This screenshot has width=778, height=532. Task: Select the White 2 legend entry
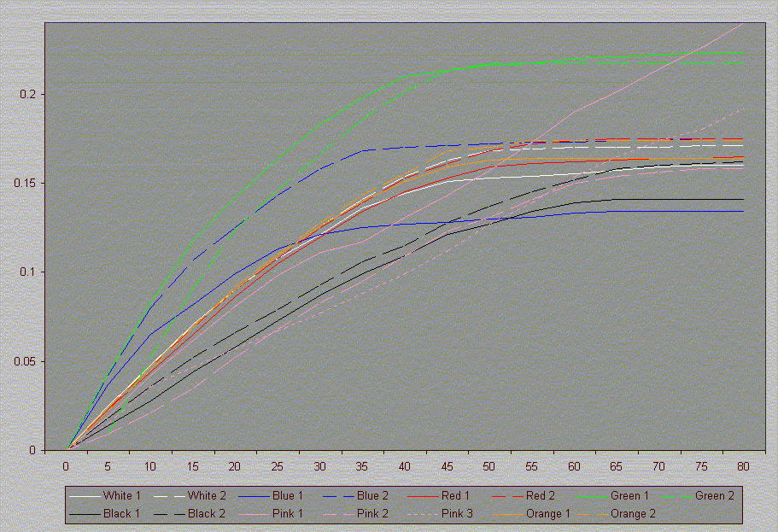click(207, 495)
